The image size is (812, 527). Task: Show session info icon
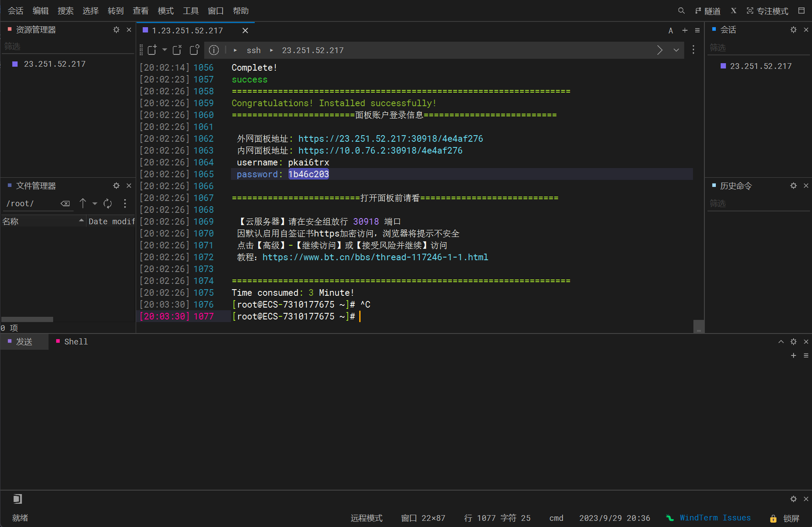214,50
